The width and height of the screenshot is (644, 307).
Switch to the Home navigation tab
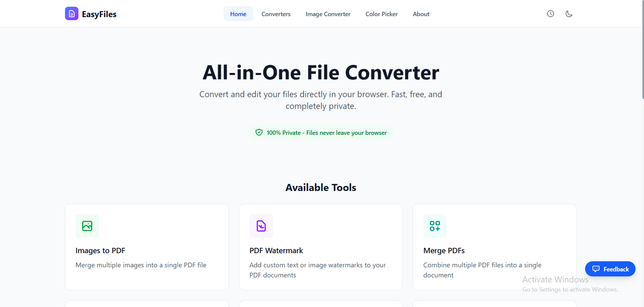click(x=238, y=14)
